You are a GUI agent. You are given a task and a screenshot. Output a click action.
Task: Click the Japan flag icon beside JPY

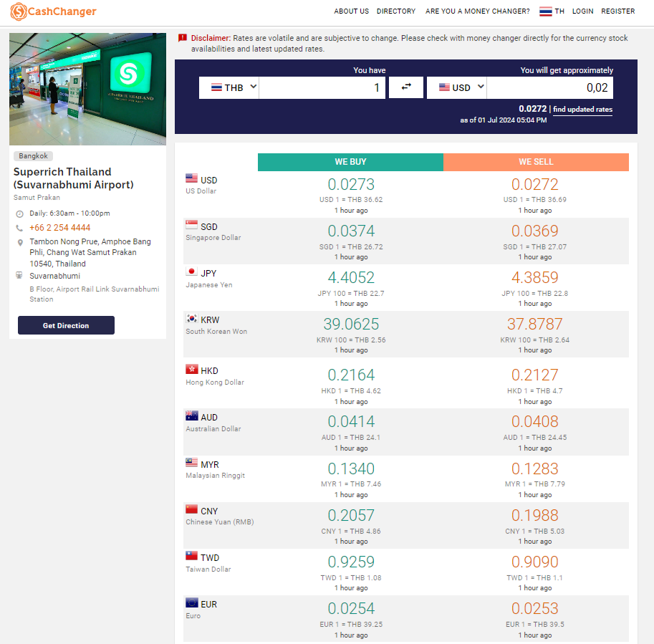pyautogui.click(x=191, y=272)
